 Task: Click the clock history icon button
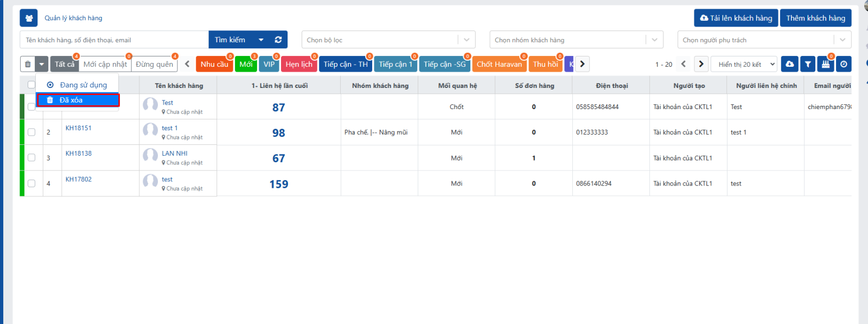pyautogui.click(x=844, y=64)
